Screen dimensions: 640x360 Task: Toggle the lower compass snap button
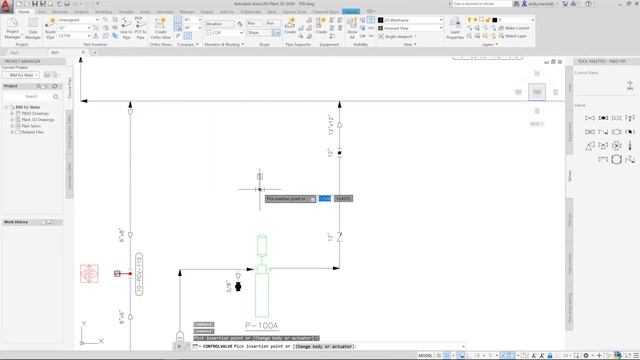[x=178, y=27]
